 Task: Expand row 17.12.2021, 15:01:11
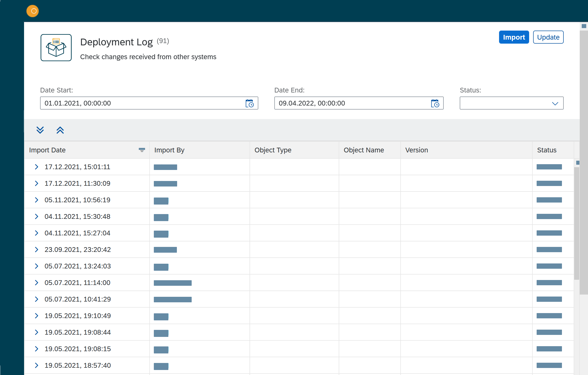tap(37, 167)
